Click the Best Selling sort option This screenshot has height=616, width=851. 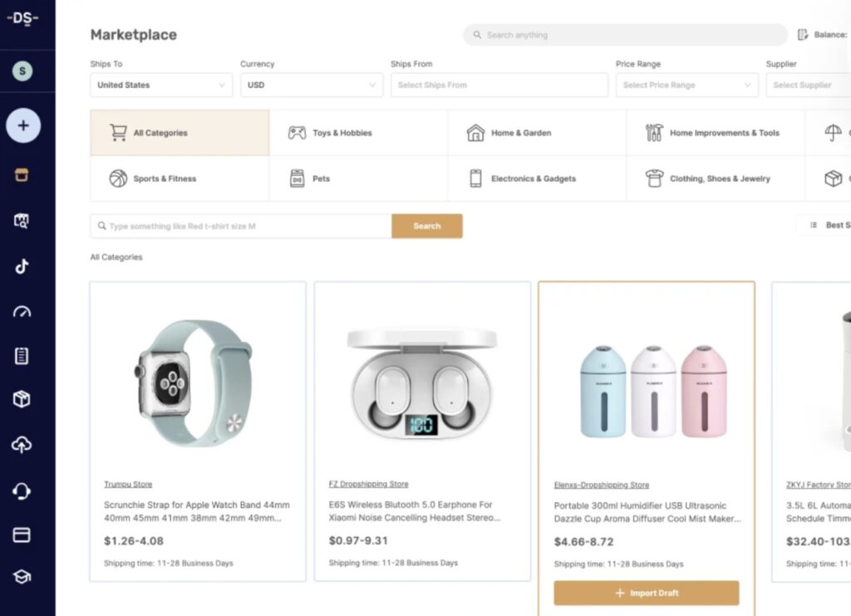click(x=835, y=224)
